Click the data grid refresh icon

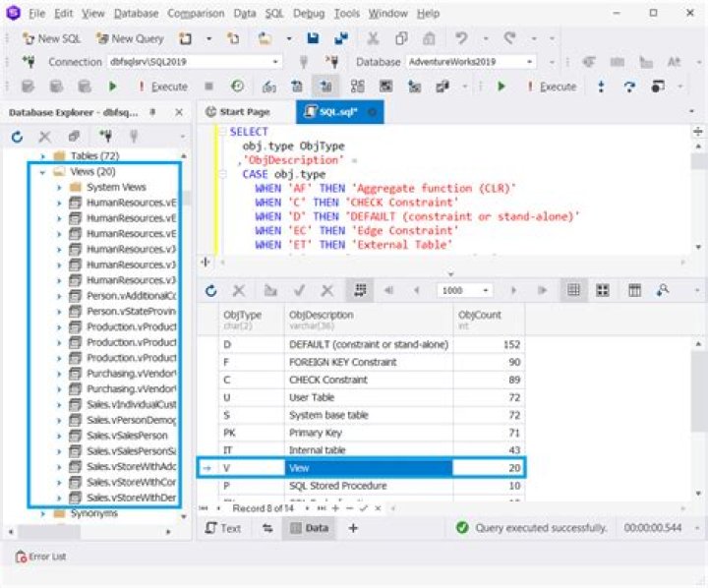210,291
